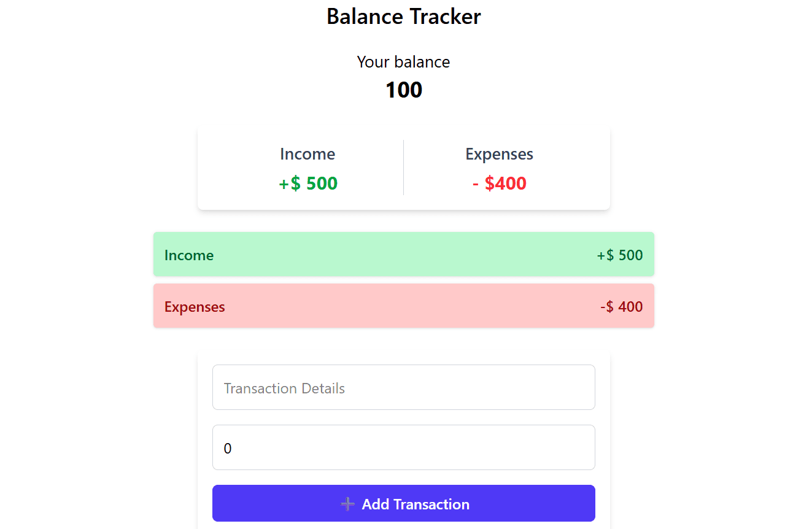Click the Add Transaction button text

[x=415, y=504]
